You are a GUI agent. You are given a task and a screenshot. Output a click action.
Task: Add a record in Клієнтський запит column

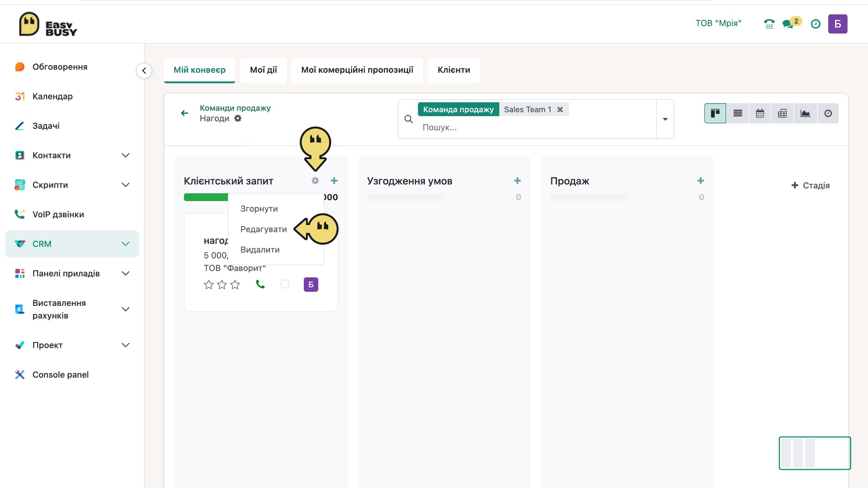(334, 181)
